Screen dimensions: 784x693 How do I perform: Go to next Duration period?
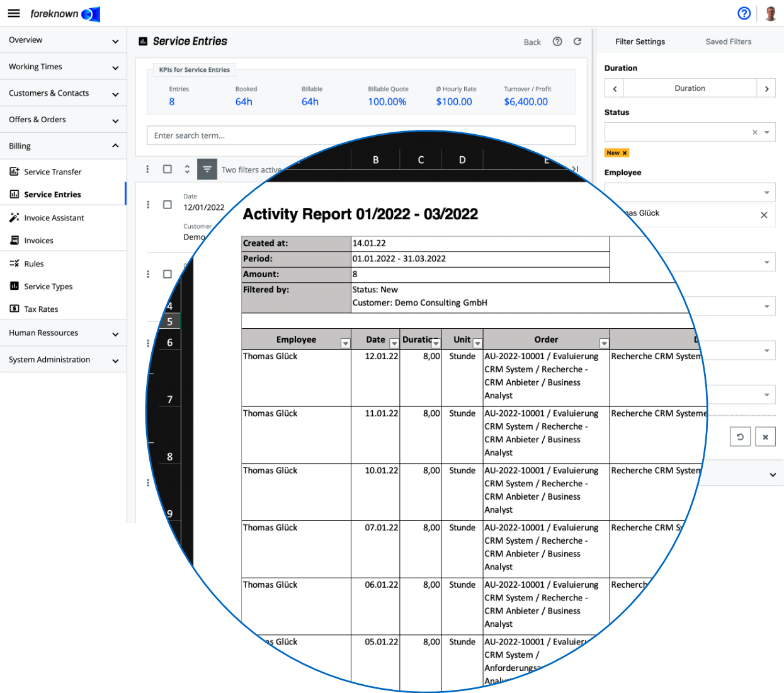tap(766, 88)
